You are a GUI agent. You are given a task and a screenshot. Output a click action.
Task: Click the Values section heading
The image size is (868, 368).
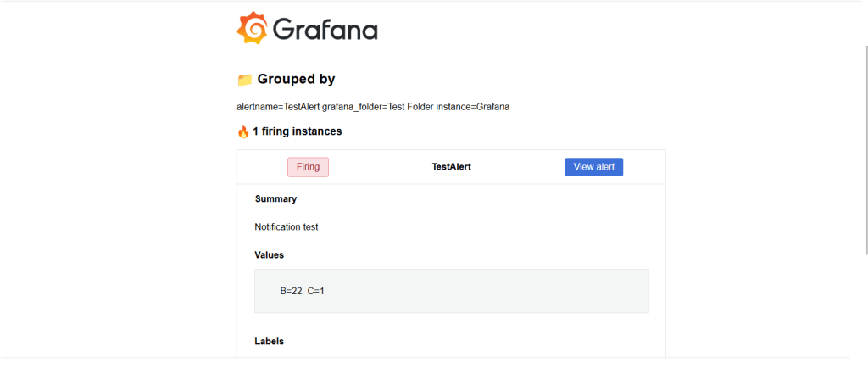tap(269, 254)
